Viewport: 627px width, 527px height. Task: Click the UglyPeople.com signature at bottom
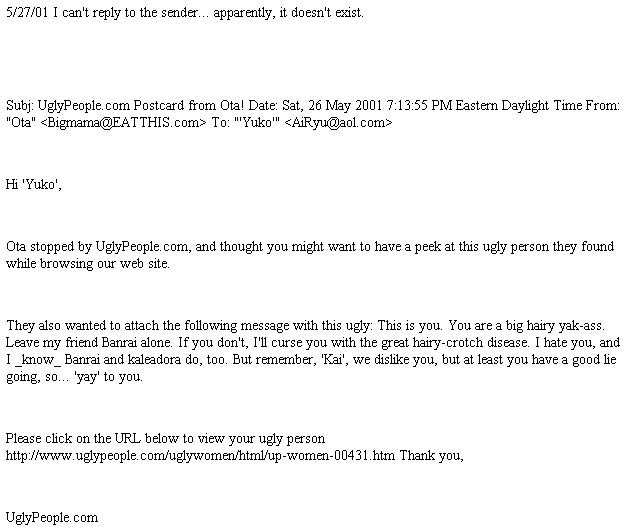click(52, 518)
